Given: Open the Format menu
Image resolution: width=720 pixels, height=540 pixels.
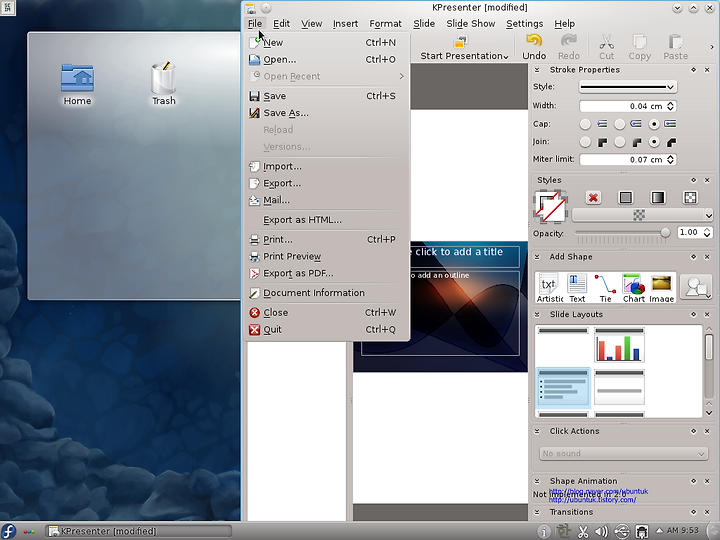Looking at the screenshot, I should 385,23.
